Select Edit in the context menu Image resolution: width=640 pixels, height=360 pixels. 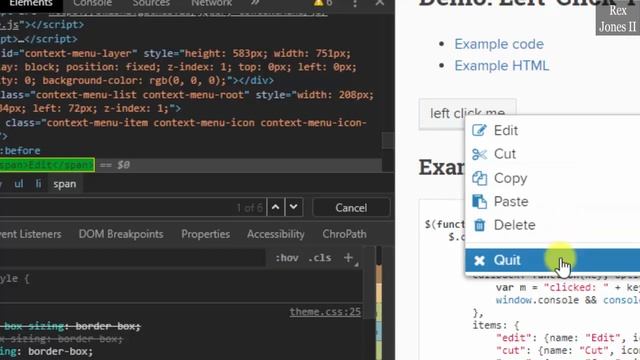pyautogui.click(x=553, y=131)
